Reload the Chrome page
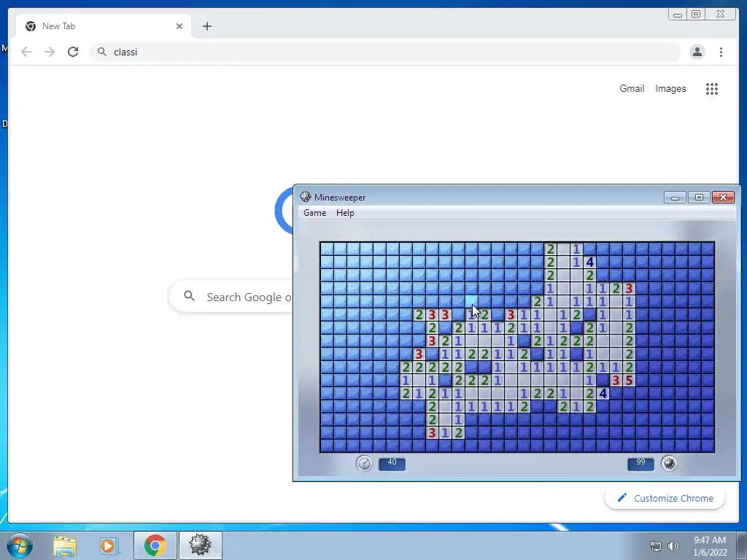The image size is (747, 560). tap(73, 52)
